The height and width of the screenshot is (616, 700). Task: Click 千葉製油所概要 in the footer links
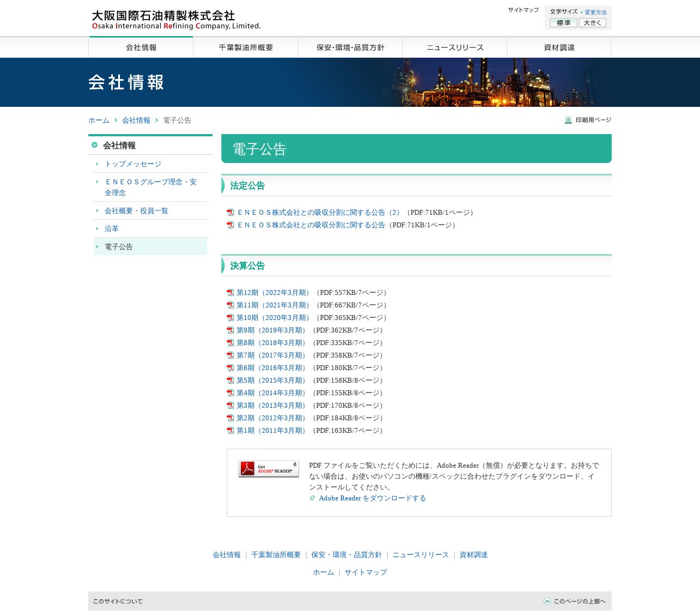click(x=276, y=555)
